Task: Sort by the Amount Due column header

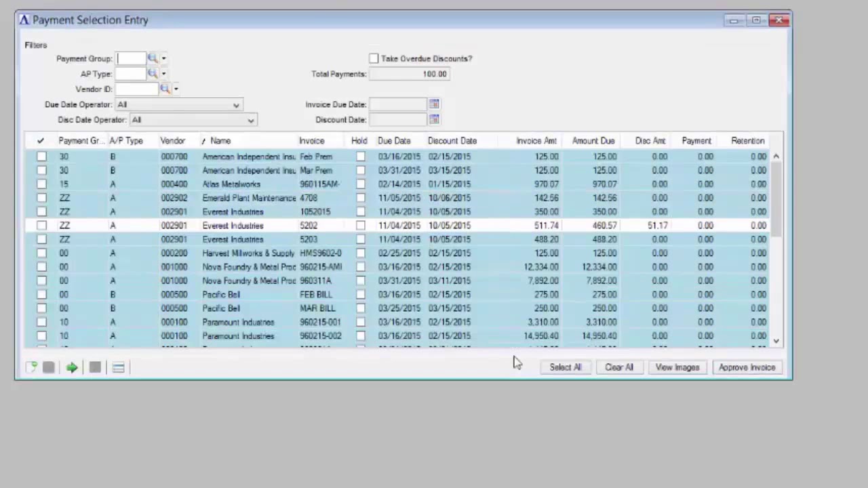Action: [593, 141]
